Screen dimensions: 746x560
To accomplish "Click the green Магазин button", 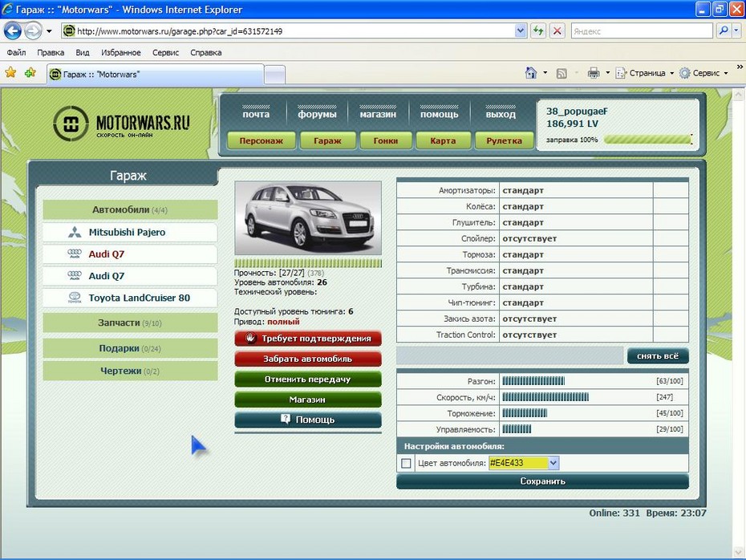I will click(308, 400).
